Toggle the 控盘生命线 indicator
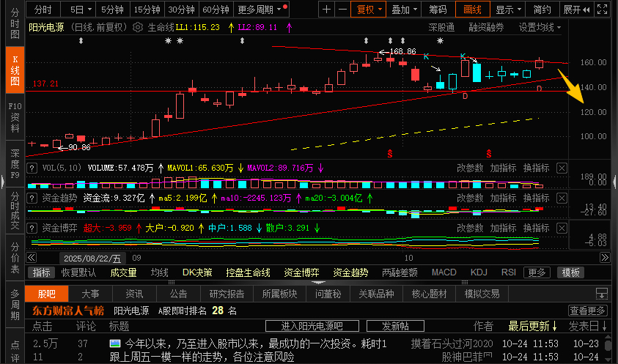618x364 pixels. click(x=248, y=272)
